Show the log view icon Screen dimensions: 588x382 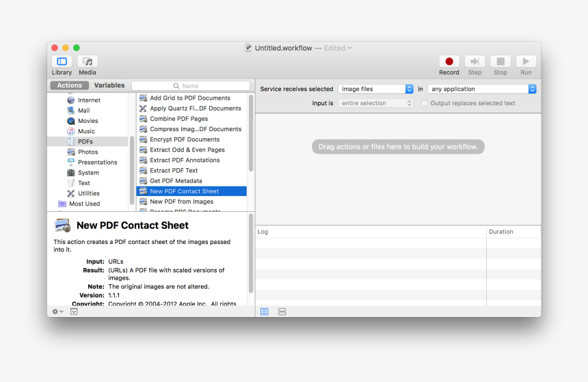click(265, 312)
